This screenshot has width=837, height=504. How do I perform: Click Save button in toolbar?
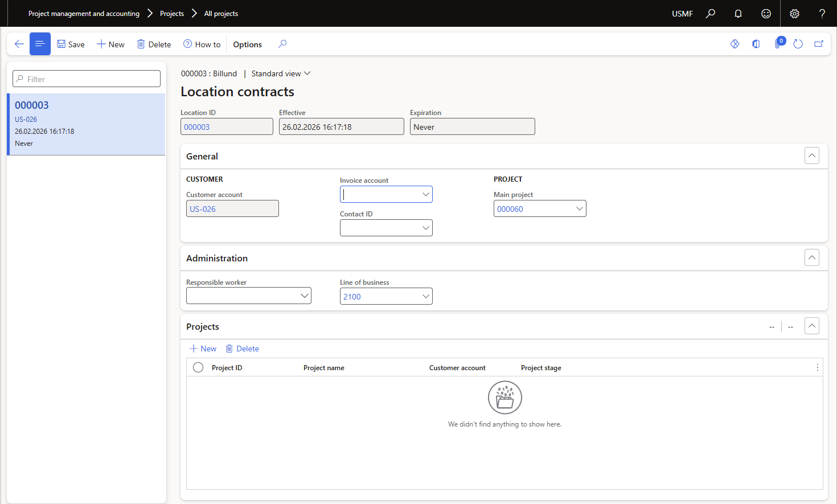[x=71, y=44]
